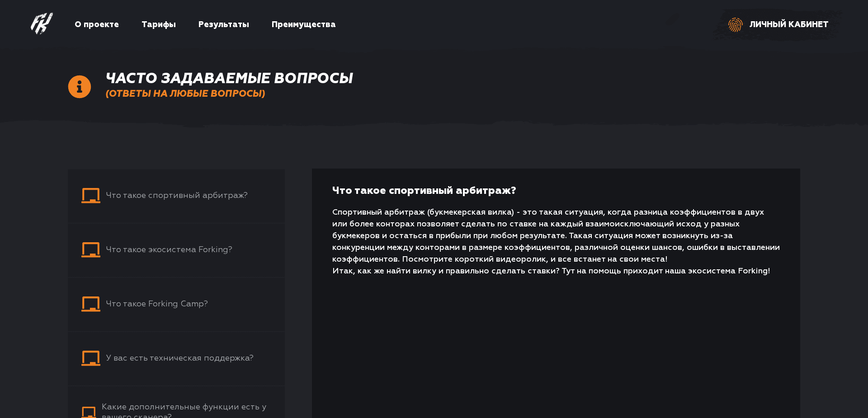868x418 pixels.
Task: Select 'Преимущества' in the navigation bar
Action: pyautogui.click(x=303, y=24)
